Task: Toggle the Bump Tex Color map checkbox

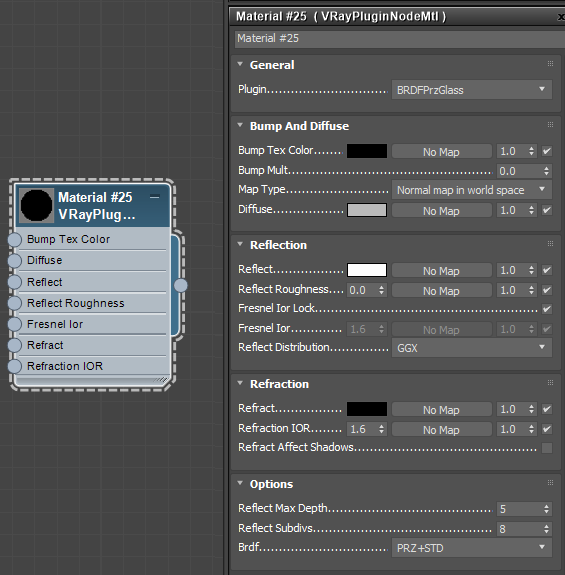Action: click(x=547, y=151)
